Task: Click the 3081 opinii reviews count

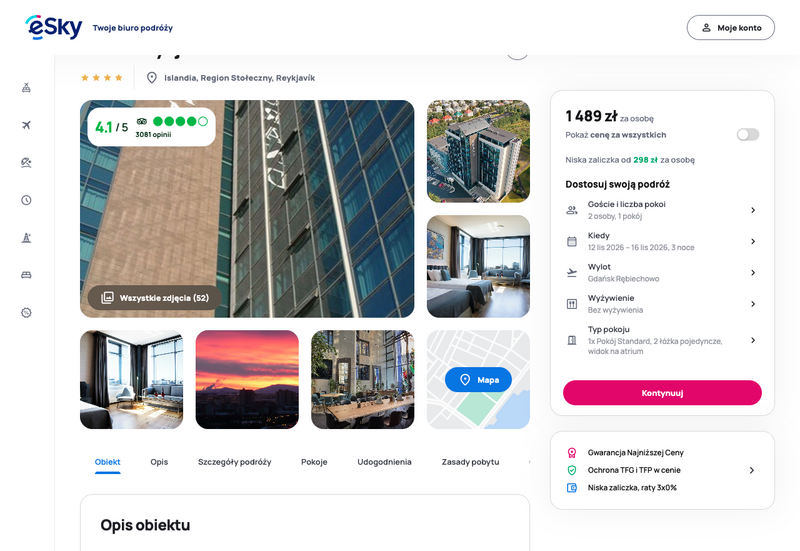Action: click(x=153, y=135)
